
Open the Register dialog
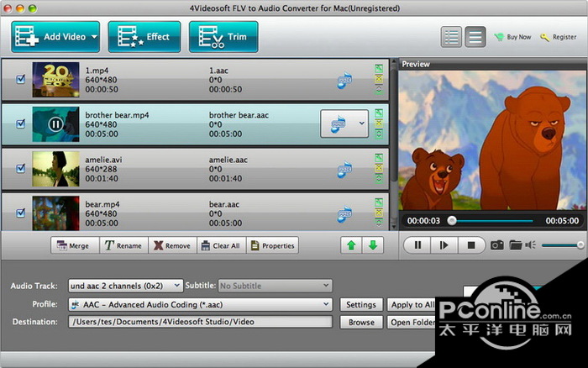click(x=559, y=37)
